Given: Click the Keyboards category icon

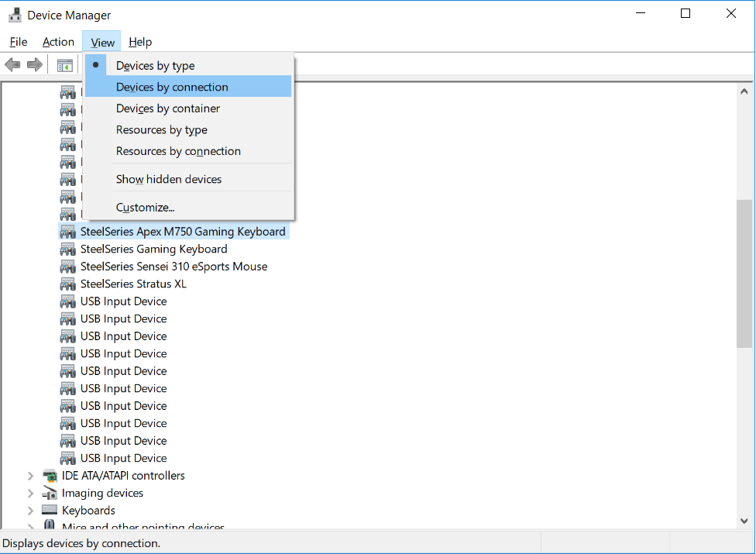Looking at the screenshot, I should coord(50,510).
